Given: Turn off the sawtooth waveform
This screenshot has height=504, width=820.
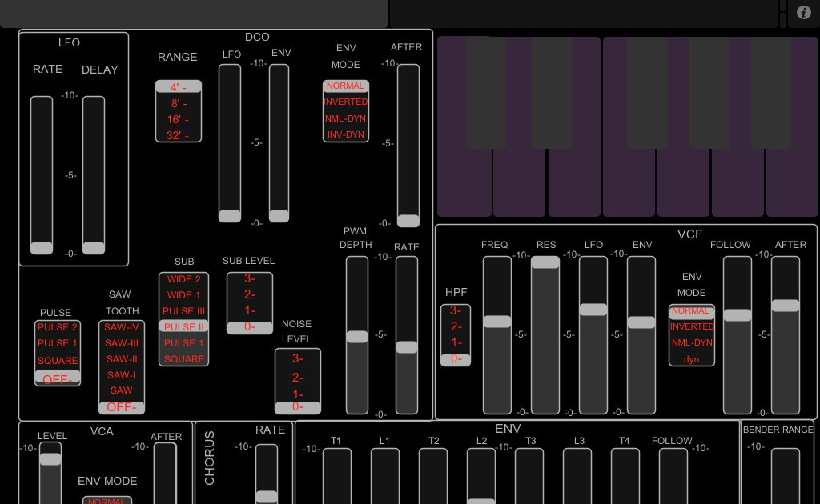Looking at the screenshot, I should pos(121,407).
